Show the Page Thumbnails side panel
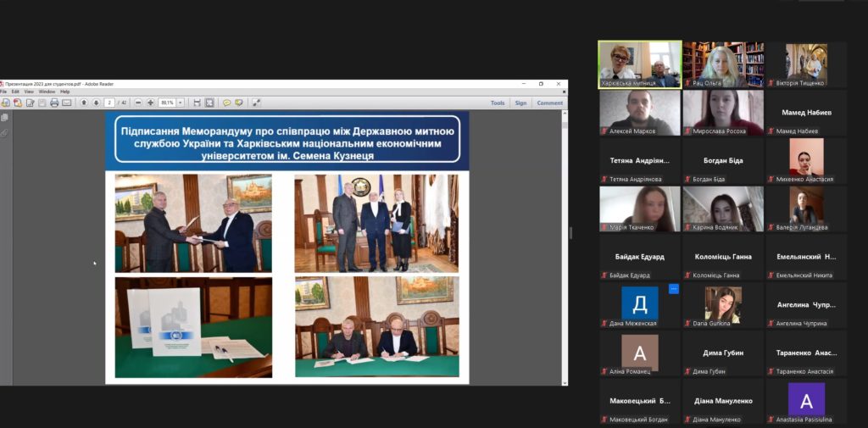The height and width of the screenshot is (428, 868). pyautogui.click(x=5, y=117)
